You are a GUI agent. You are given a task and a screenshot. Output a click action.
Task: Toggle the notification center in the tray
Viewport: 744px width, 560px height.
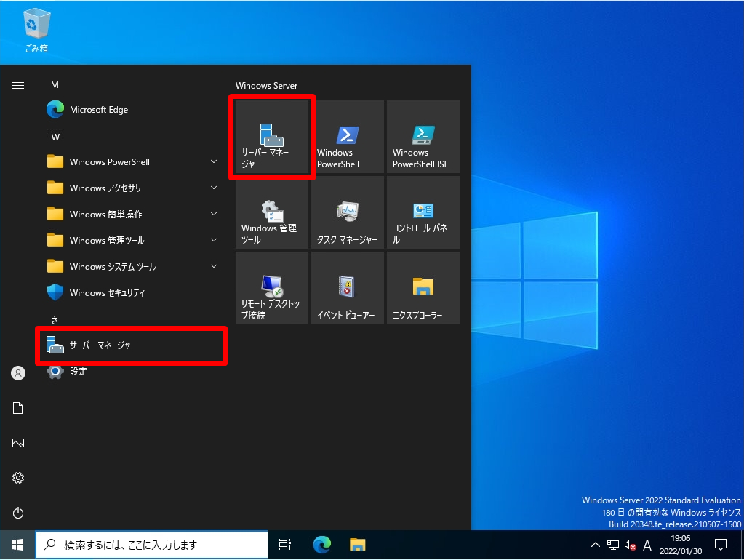tap(720, 544)
